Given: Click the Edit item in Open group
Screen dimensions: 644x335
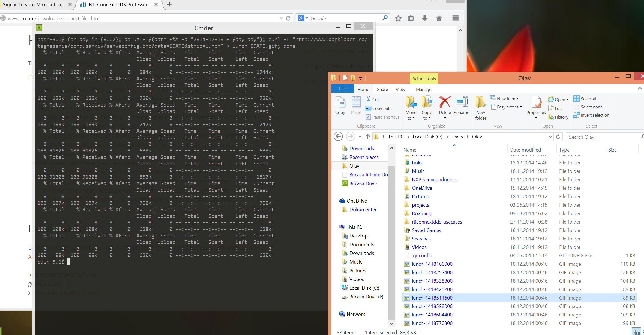Looking at the screenshot, I should [555, 108].
